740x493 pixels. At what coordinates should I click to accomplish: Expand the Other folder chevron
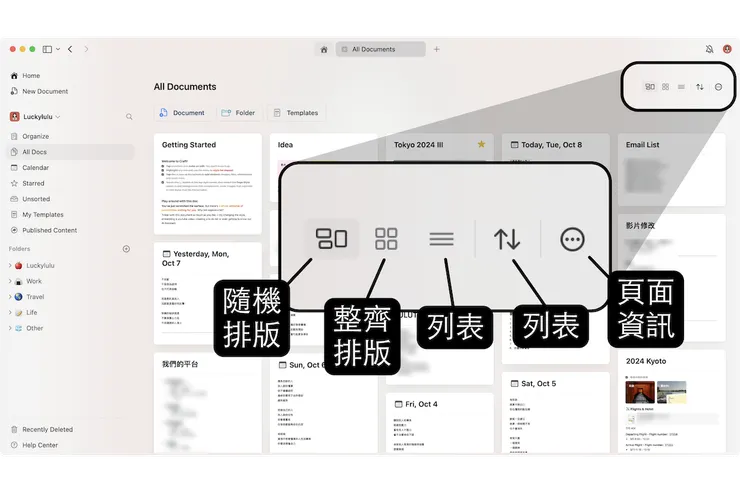(10, 328)
